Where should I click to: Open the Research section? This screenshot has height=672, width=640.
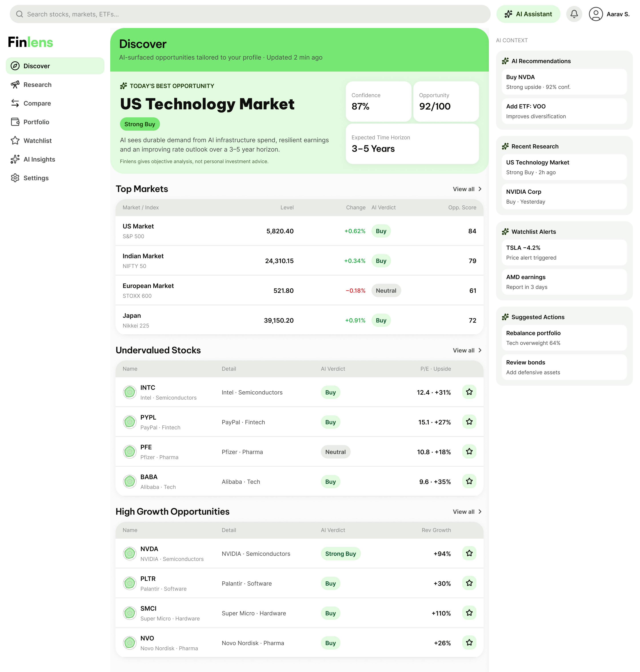coord(55,85)
